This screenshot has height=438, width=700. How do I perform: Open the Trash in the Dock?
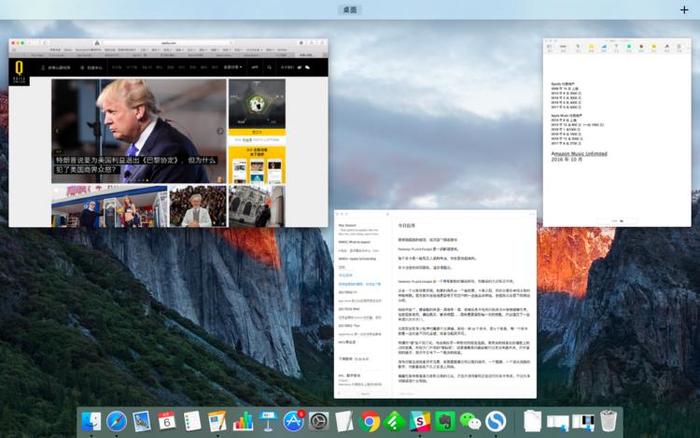tap(608, 421)
